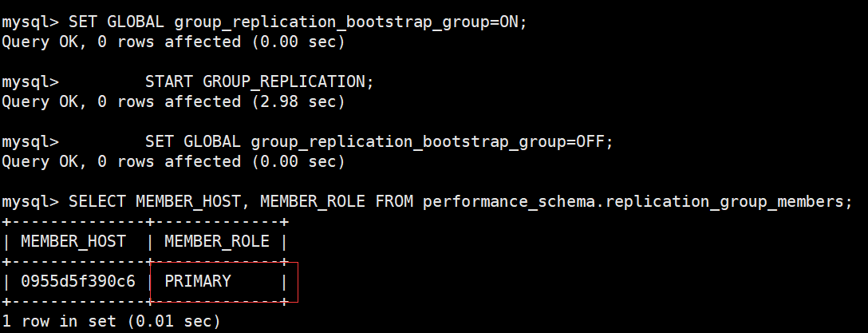Click the MEMBER_ROLE column header
Viewport: 868px width, 333px height.
pyautogui.click(x=217, y=242)
